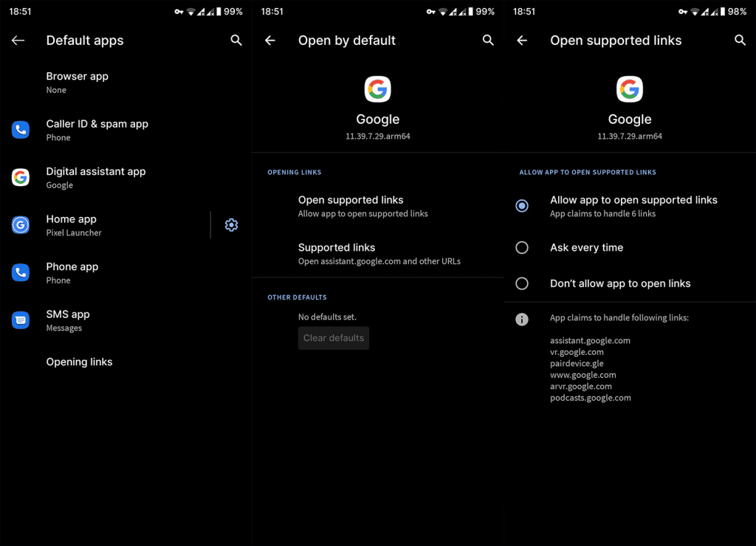Tap Google logo on Open supported links

point(630,89)
